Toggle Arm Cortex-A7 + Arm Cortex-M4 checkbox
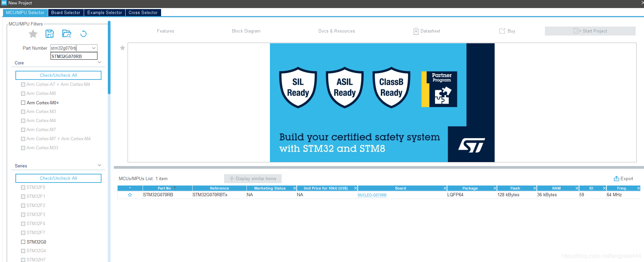This screenshot has height=262, width=644. coord(23,85)
